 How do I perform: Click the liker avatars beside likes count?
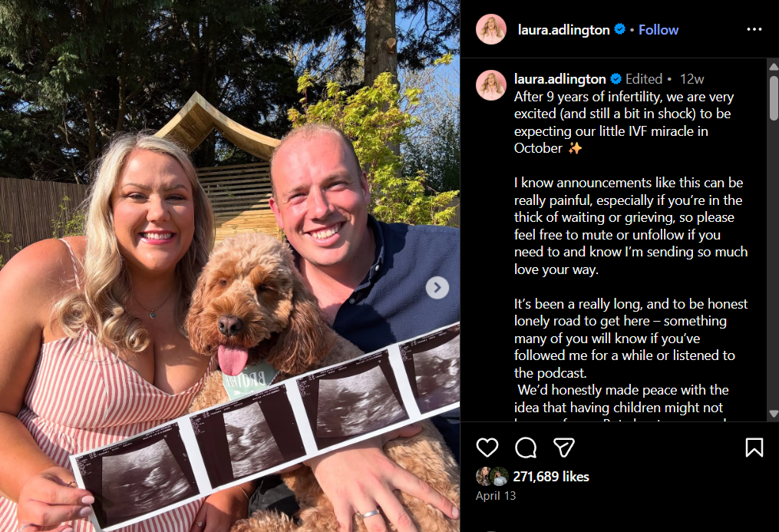point(492,477)
